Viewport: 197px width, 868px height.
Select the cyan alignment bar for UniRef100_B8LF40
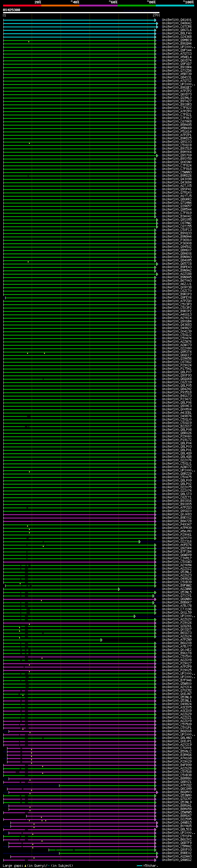80,34
